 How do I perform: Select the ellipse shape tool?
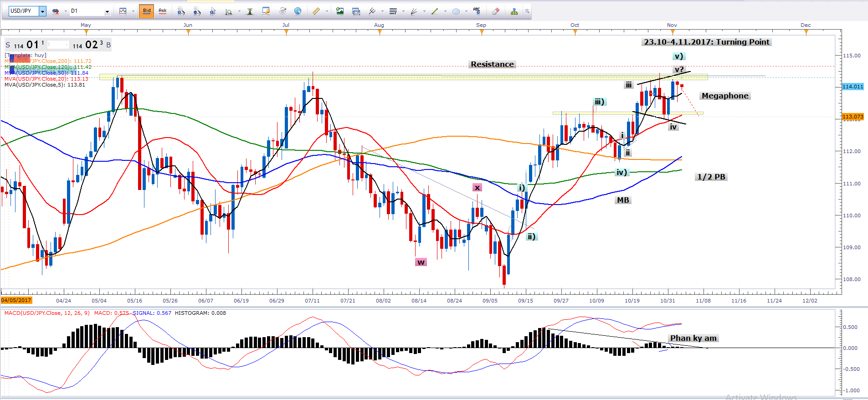tap(456, 11)
